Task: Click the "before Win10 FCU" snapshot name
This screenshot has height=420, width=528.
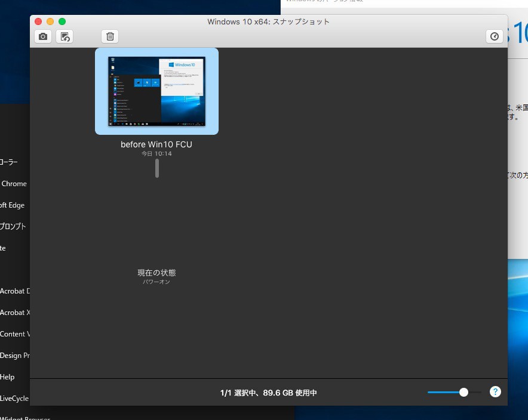Action: (x=156, y=144)
